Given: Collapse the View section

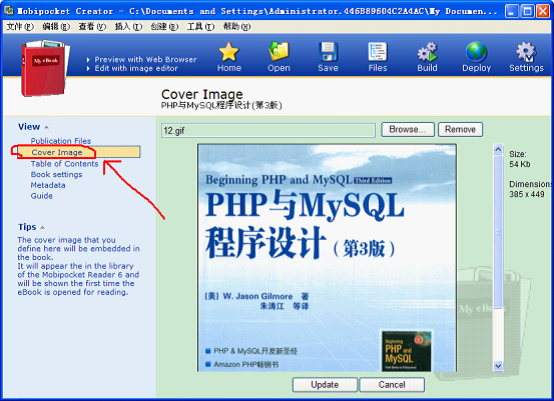Looking at the screenshot, I should click(x=47, y=127).
